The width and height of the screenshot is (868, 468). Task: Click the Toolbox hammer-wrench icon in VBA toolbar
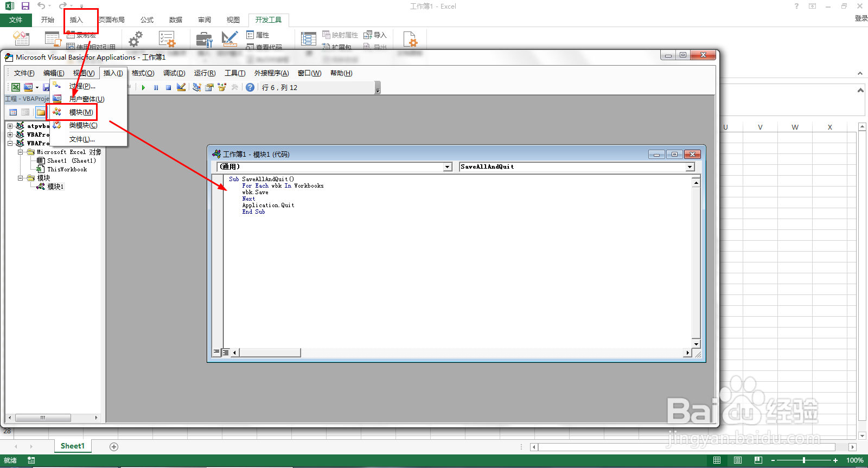235,87
